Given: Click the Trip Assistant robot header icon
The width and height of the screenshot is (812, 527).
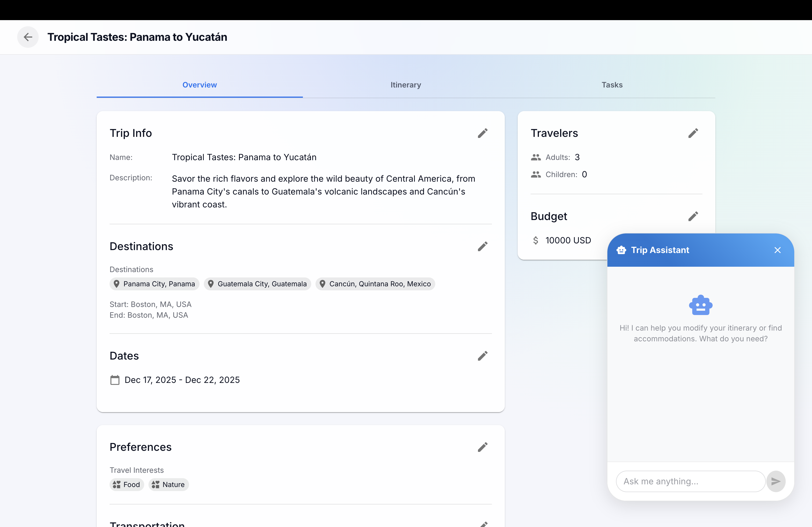Looking at the screenshot, I should point(621,250).
